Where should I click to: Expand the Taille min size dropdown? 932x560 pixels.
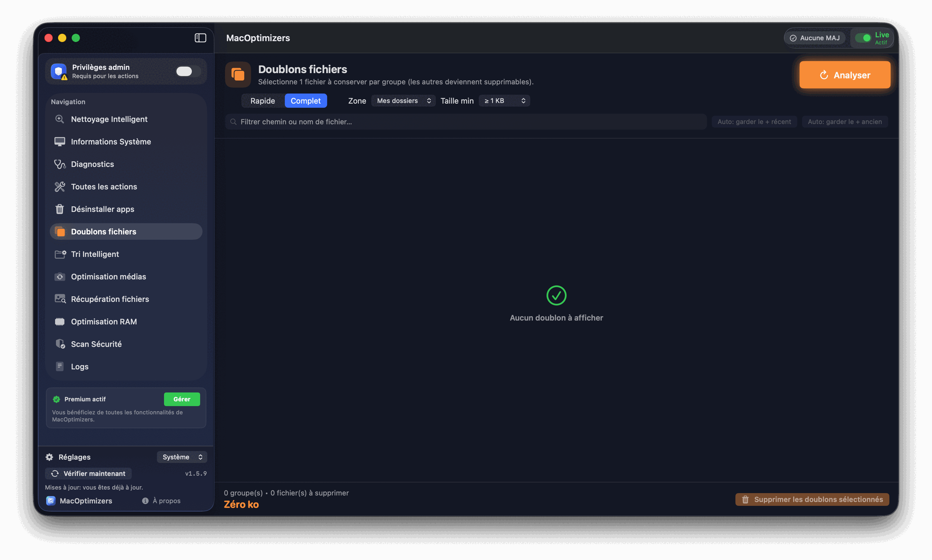504,101
